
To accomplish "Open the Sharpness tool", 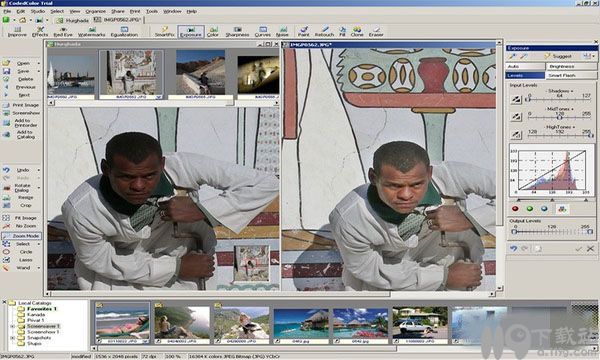I will (237, 32).
